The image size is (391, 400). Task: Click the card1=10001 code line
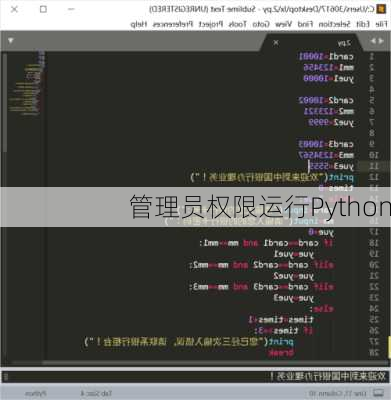coord(326,56)
